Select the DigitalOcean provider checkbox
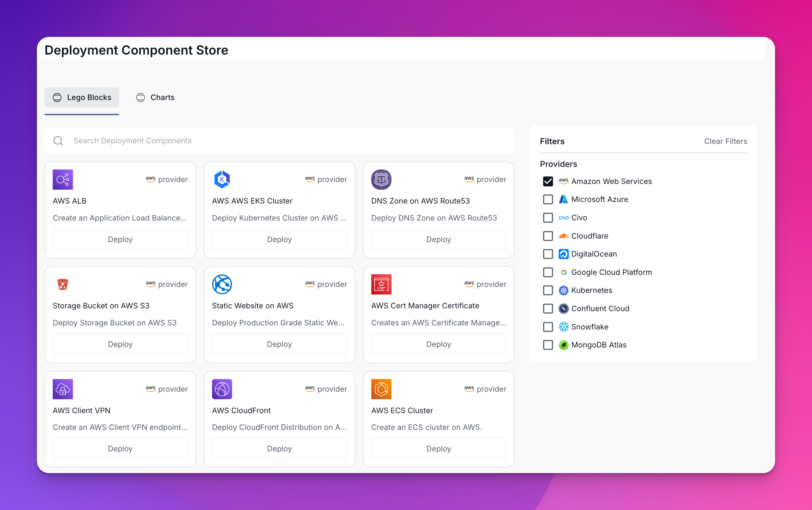Viewport: 812px width, 510px height. coord(548,254)
